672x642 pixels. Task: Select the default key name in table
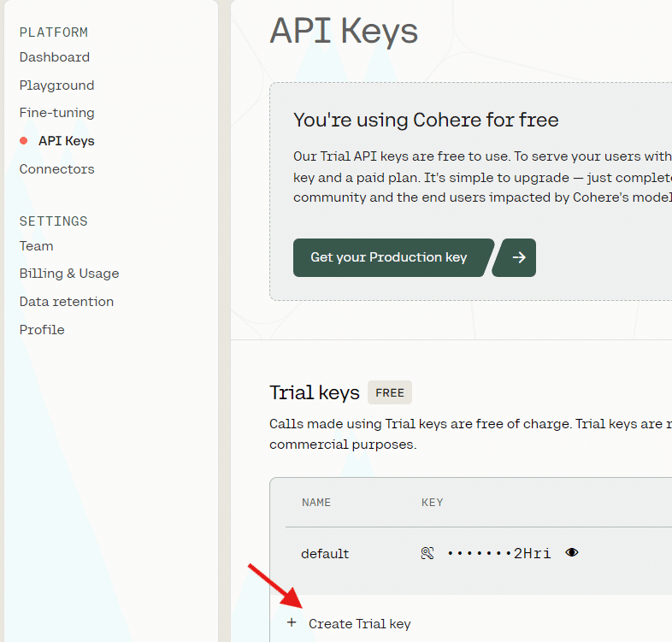[325, 554]
